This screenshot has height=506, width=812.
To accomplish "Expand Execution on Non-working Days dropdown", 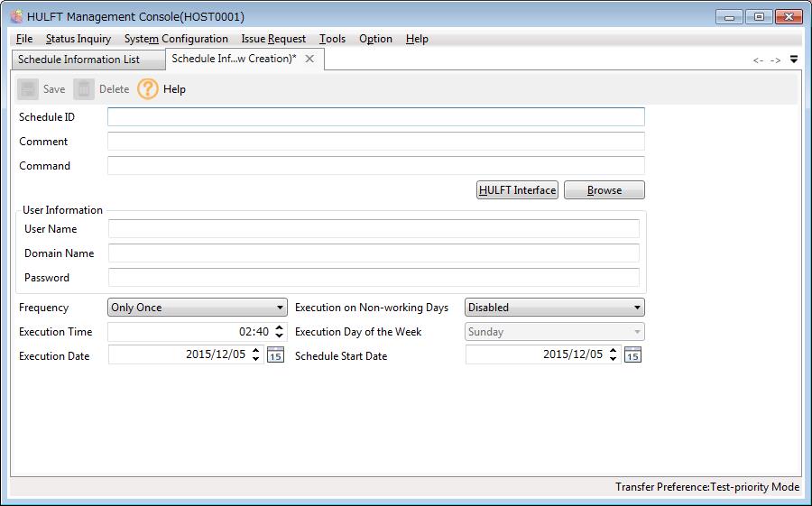I will 555,308.
